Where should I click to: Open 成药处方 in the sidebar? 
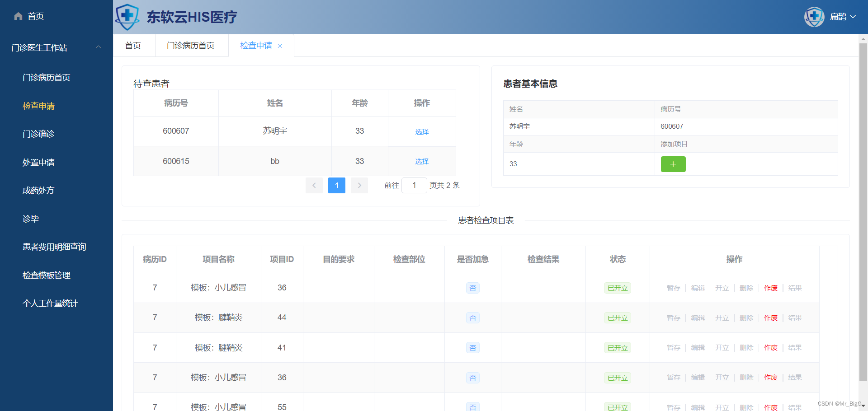point(38,191)
